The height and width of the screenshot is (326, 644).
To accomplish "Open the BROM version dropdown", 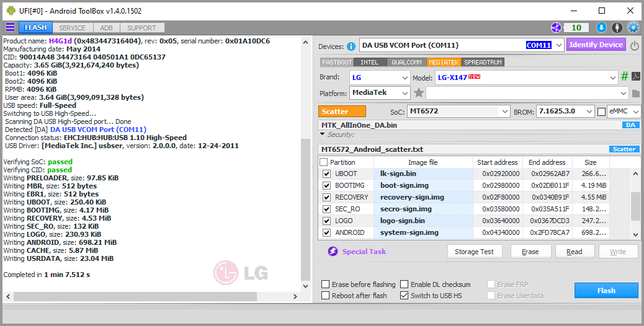I will (565, 111).
